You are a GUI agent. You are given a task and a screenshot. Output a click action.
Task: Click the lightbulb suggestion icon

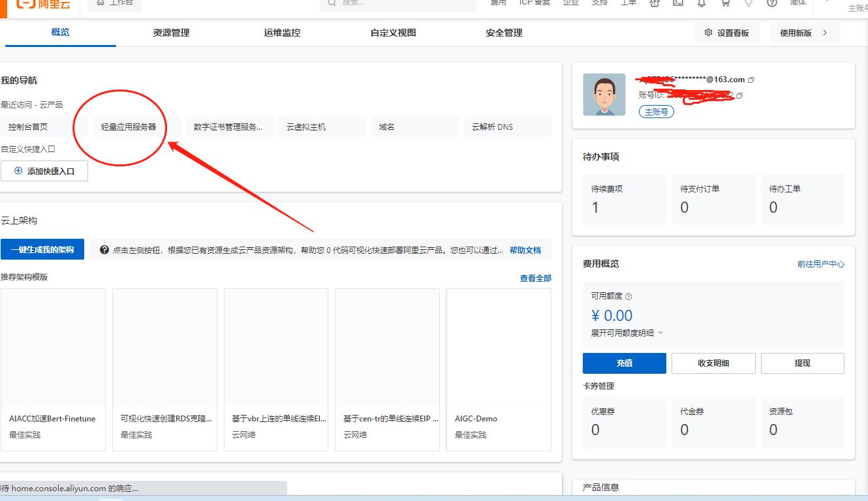point(749,3)
